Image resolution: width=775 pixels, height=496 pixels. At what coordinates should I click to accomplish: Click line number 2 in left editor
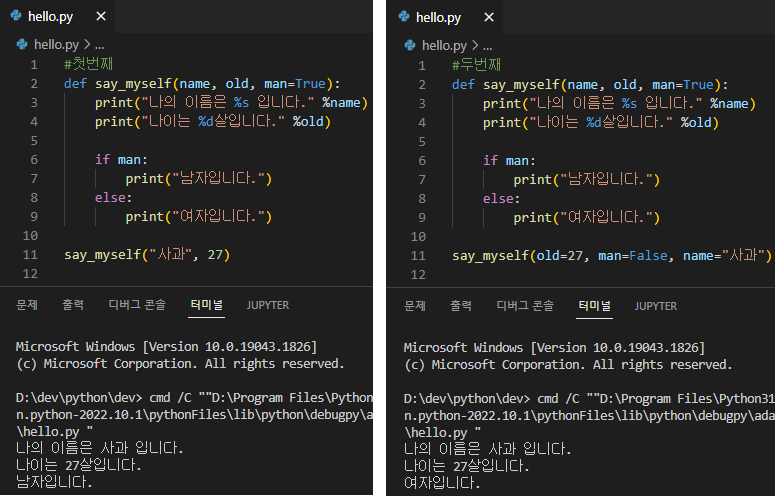point(34,83)
